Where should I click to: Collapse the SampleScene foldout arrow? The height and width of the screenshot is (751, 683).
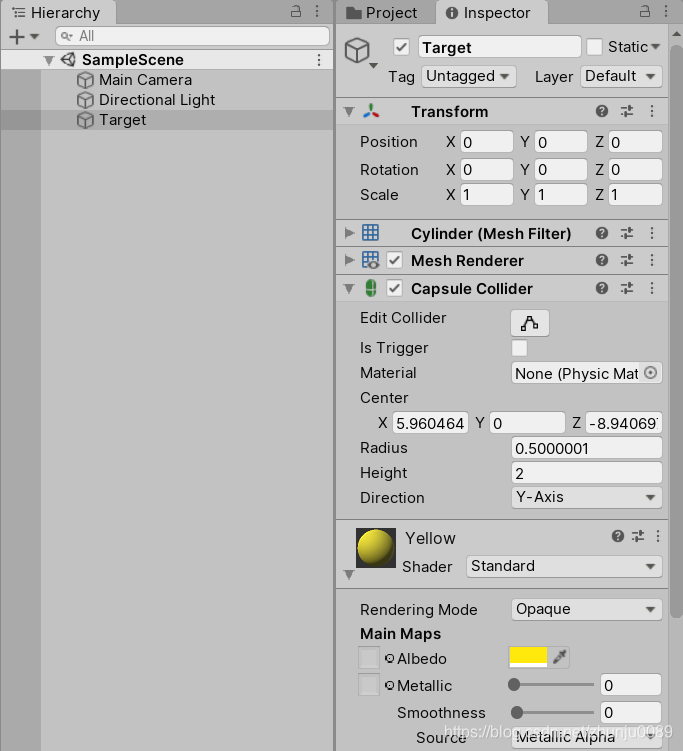point(48,60)
